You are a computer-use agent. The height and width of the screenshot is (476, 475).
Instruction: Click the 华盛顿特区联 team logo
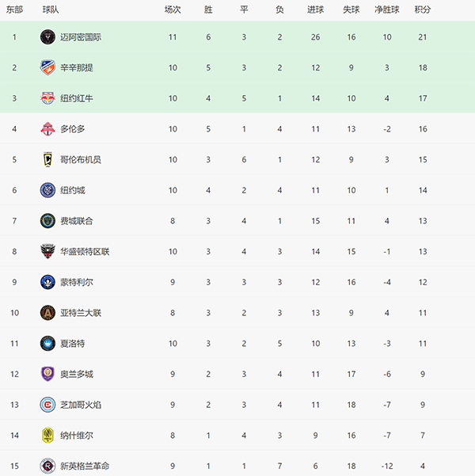point(47,252)
